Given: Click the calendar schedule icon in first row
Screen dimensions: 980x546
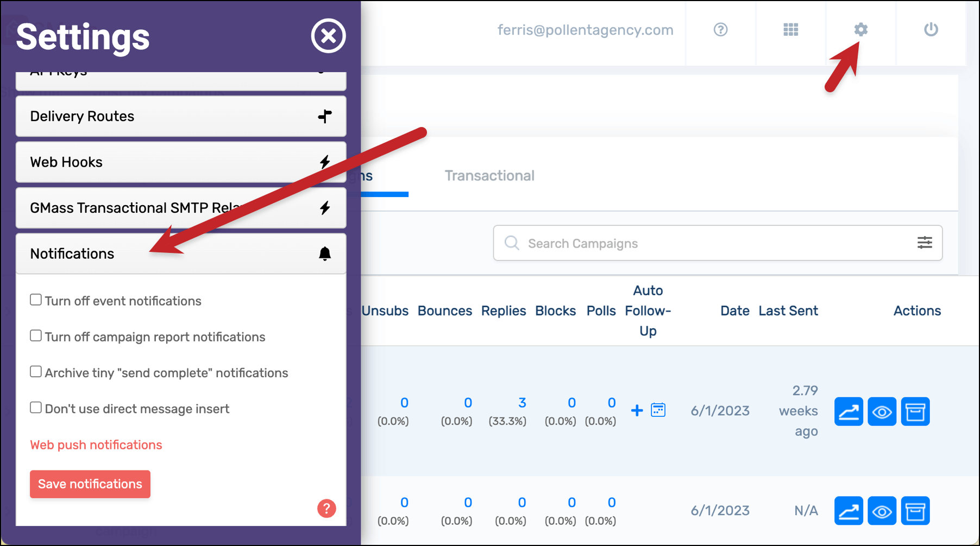Looking at the screenshot, I should coord(658,410).
